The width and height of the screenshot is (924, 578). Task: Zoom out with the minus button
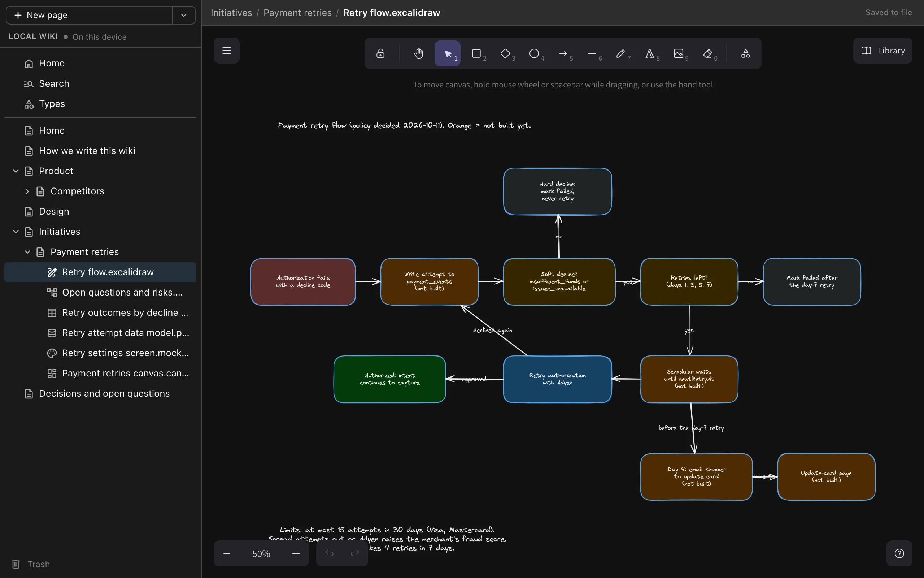pos(226,553)
